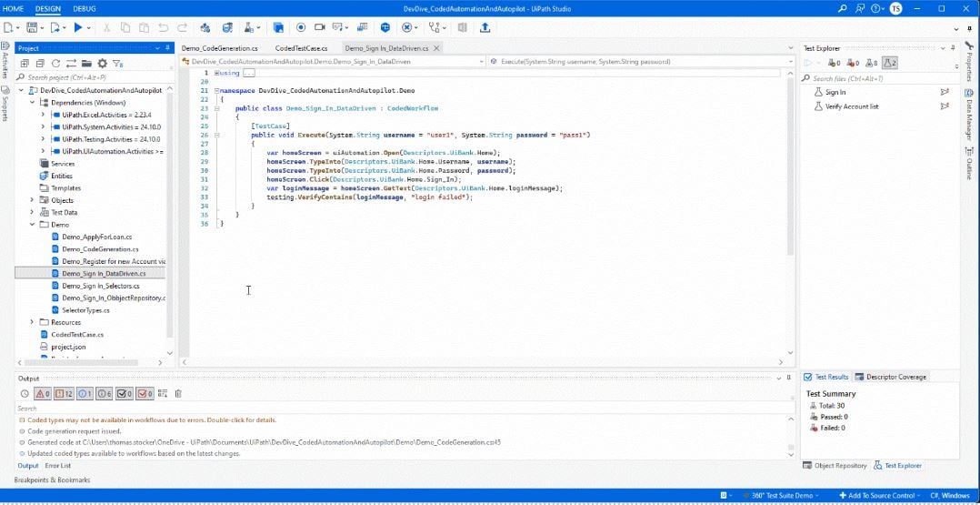
Task: Expand the Test Data tree node
Action: tap(32, 213)
